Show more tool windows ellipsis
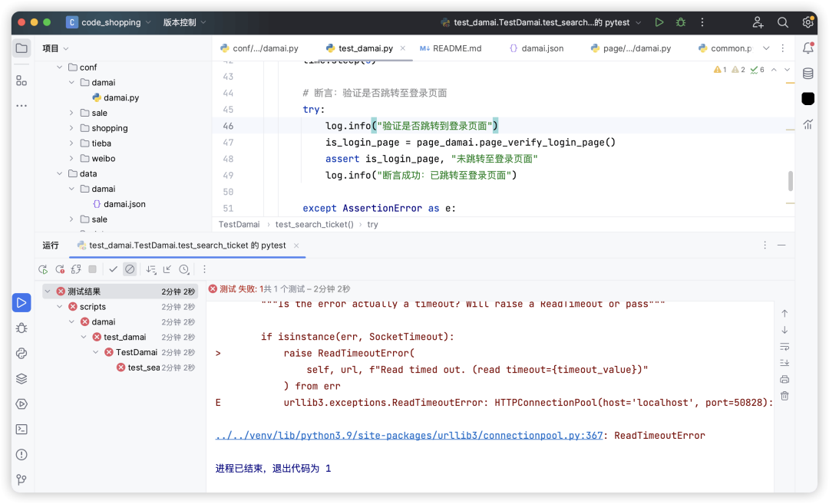This screenshot has height=504, width=829. [21, 106]
